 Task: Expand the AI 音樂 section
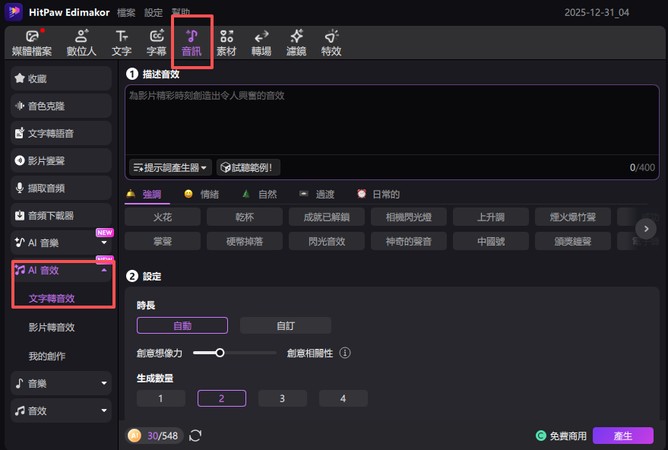[x=104, y=242]
